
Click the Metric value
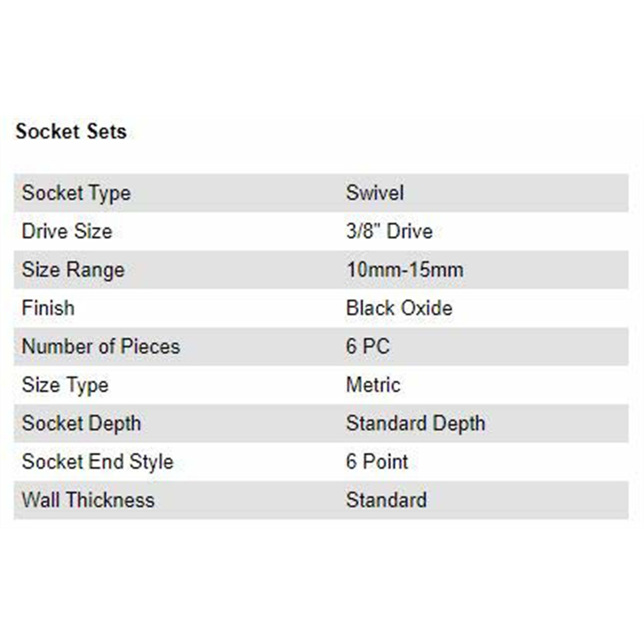click(373, 385)
